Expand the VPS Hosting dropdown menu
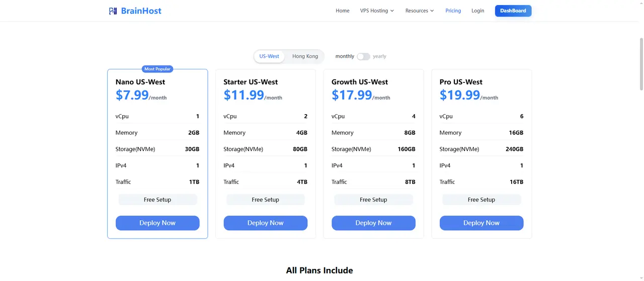 click(x=377, y=11)
